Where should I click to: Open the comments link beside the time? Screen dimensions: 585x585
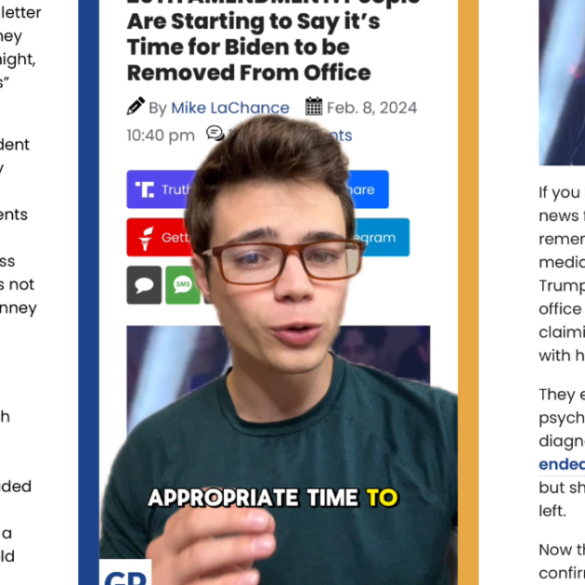(340, 135)
